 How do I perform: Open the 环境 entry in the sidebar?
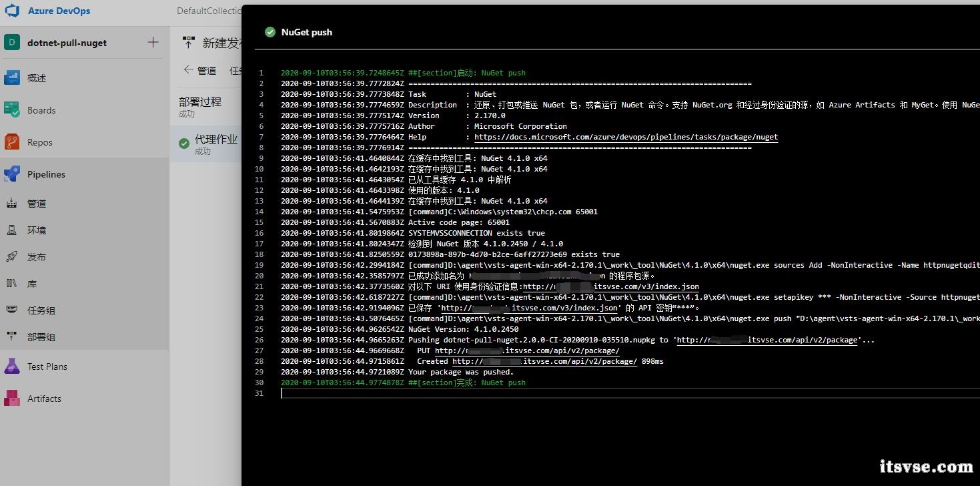pyautogui.click(x=37, y=230)
